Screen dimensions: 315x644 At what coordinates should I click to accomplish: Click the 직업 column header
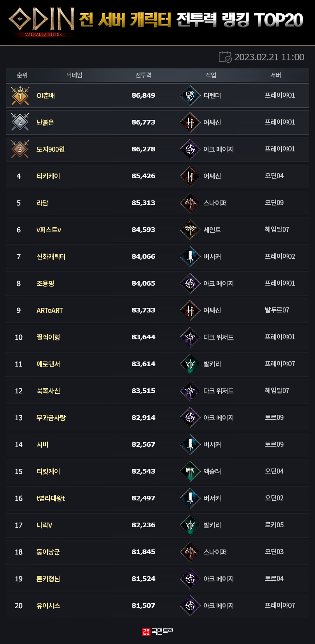pyautogui.click(x=211, y=75)
